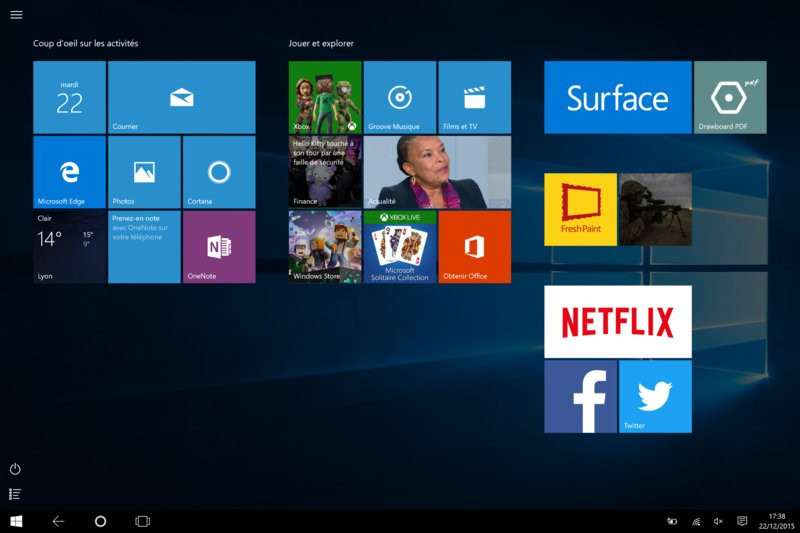Open the Lyon weather tile
Image resolution: width=800 pixels, height=533 pixels.
coord(69,247)
